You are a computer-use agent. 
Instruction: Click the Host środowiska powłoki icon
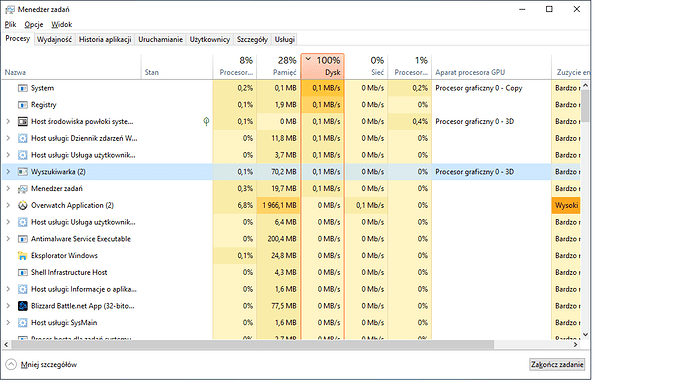[22, 122]
